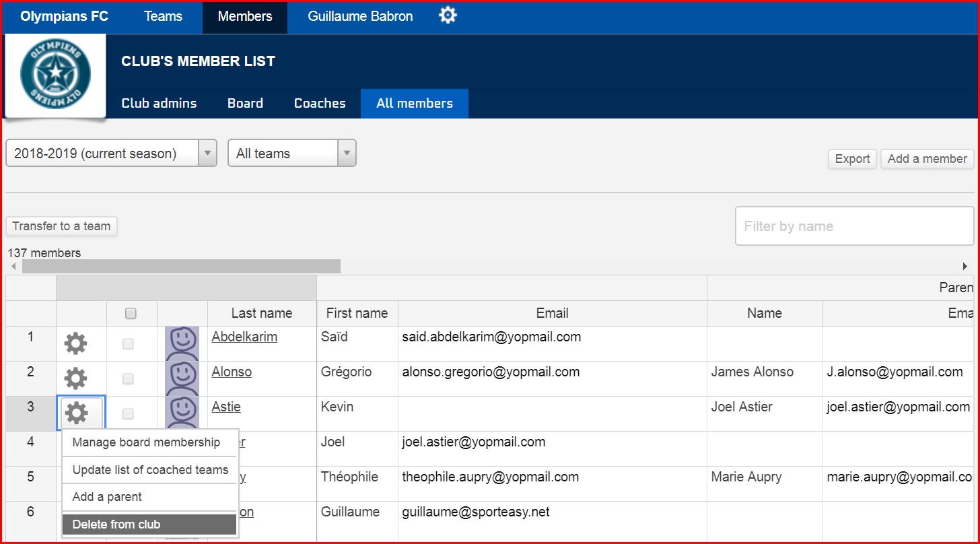Screen dimensions: 980x544
Task: Click the settings gear in top navigation
Action: [x=448, y=15]
